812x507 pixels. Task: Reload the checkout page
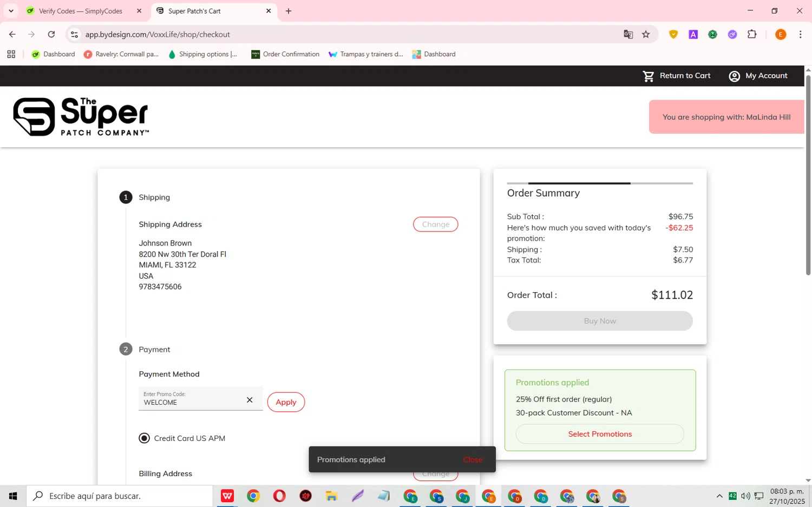coord(51,34)
